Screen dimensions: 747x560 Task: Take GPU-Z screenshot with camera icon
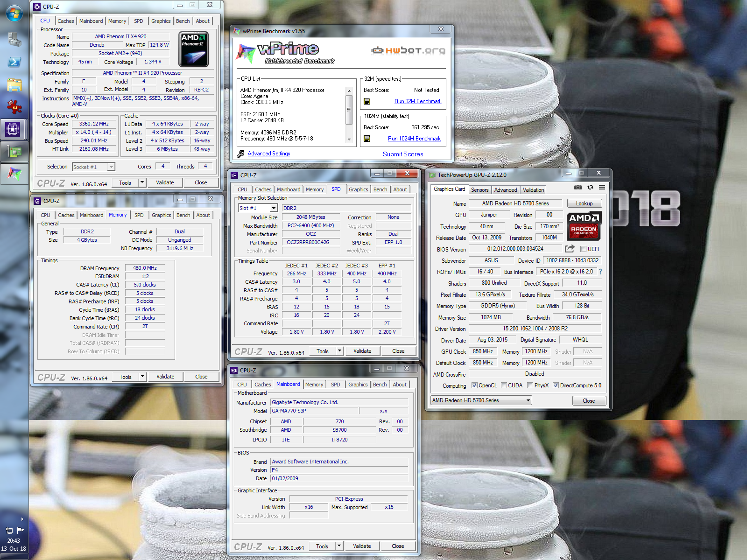tap(578, 187)
